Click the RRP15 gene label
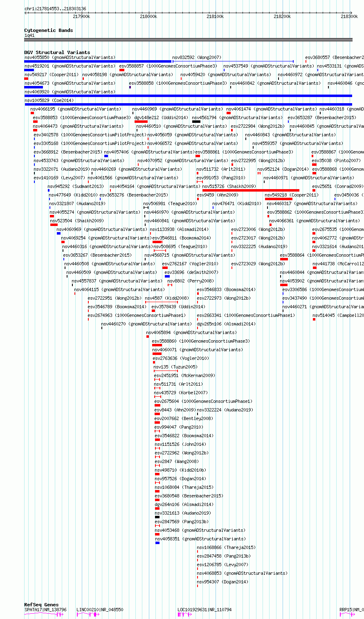This screenshot has height=619, width=364. [352, 610]
